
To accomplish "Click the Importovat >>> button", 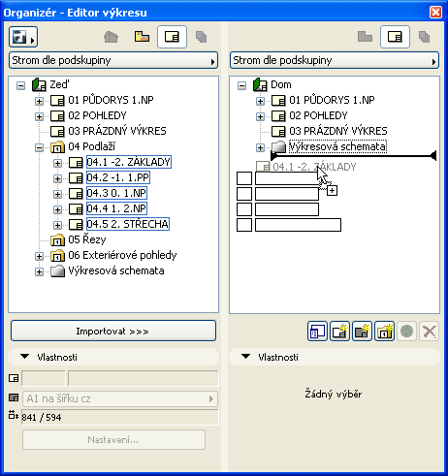I will 113,331.
